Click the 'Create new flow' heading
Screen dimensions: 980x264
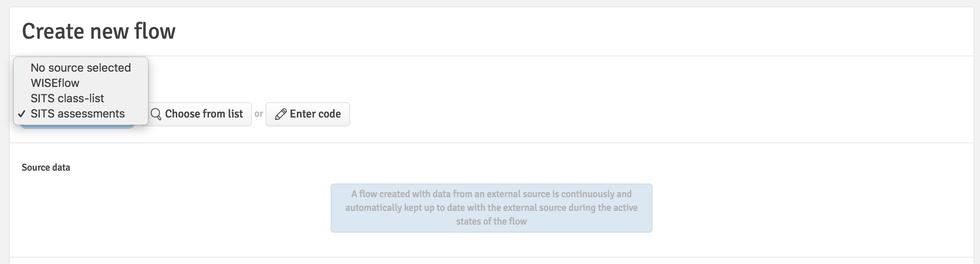click(x=99, y=31)
